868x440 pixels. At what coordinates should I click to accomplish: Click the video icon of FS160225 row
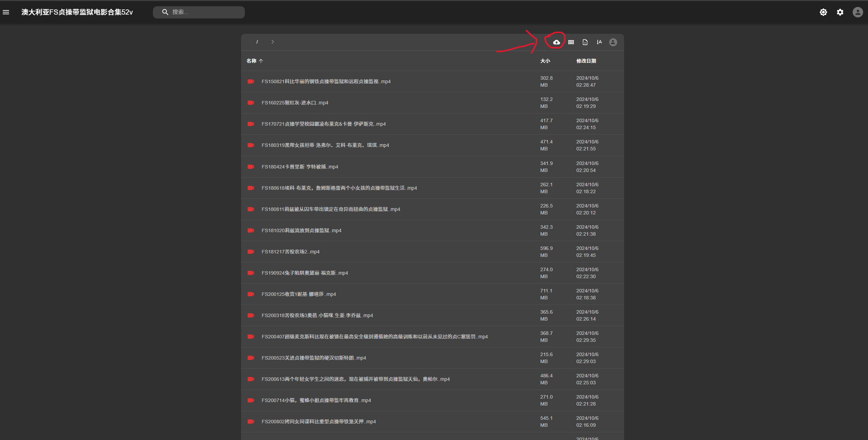point(251,103)
